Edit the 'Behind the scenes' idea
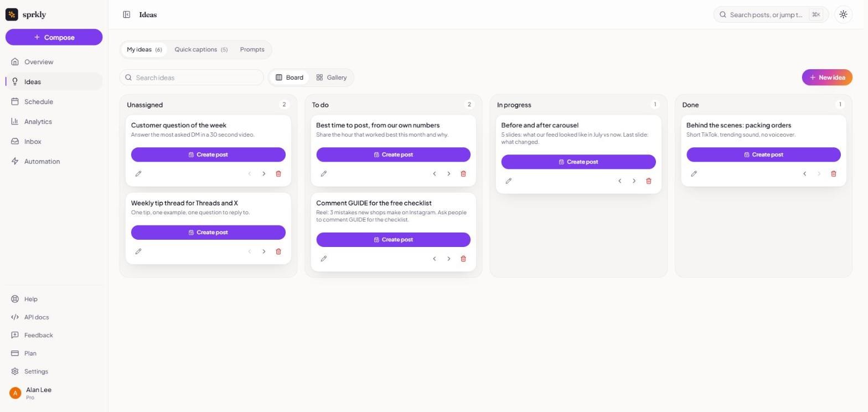 coord(694,174)
